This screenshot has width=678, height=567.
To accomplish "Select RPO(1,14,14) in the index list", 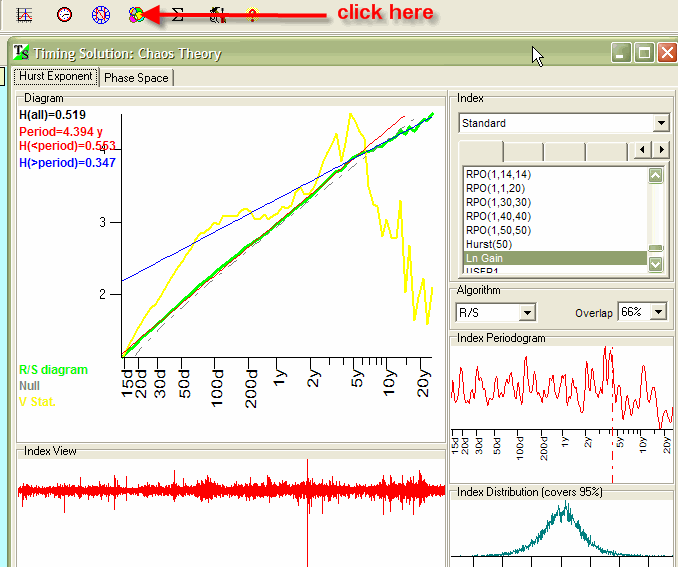I will pos(498,174).
